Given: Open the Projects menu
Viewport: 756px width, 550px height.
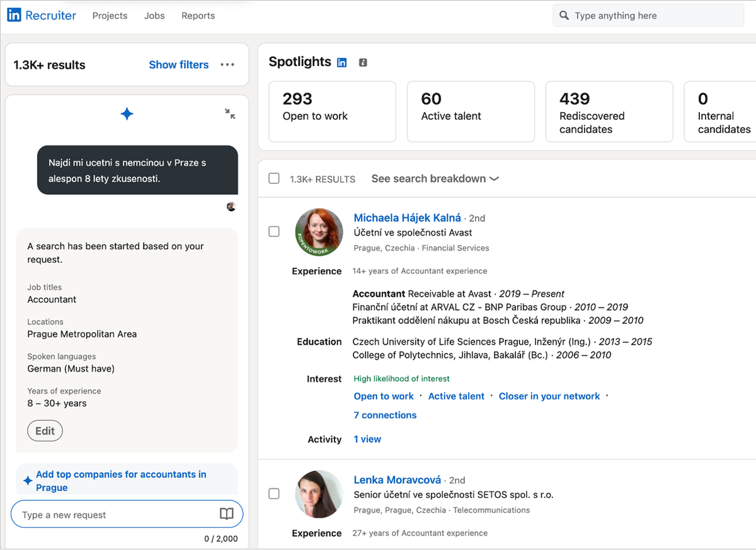Looking at the screenshot, I should [x=110, y=16].
